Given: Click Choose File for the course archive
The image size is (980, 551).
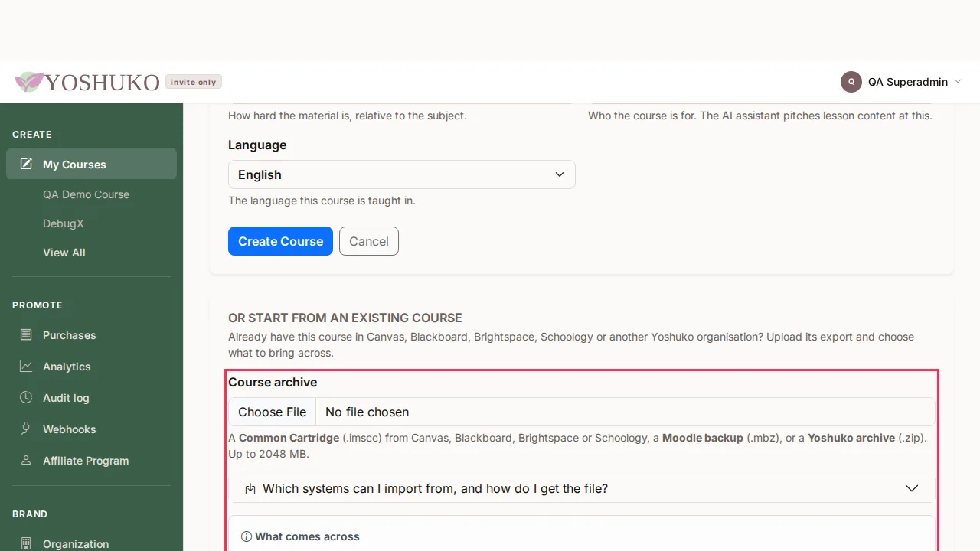Looking at the screenshot, I should point(272,412).
